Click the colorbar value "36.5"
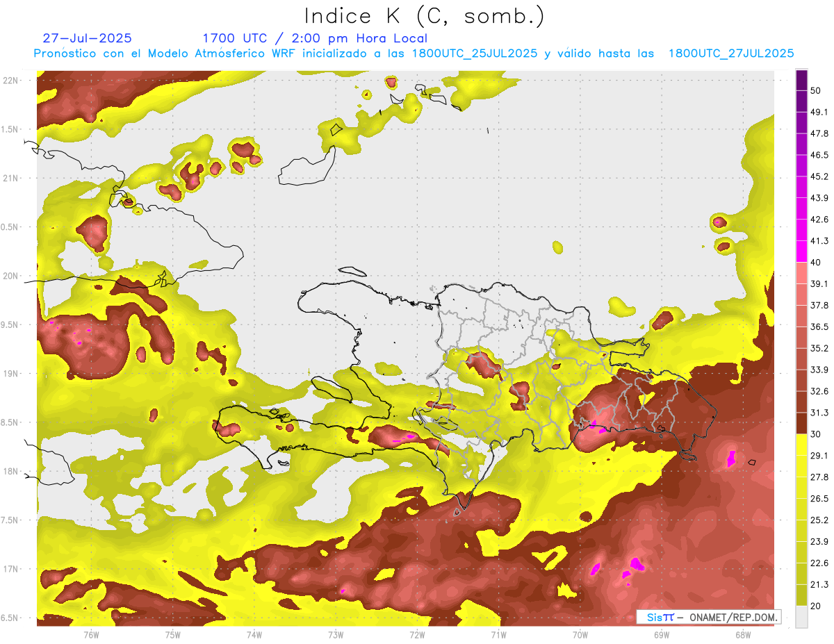 (819, 327)
